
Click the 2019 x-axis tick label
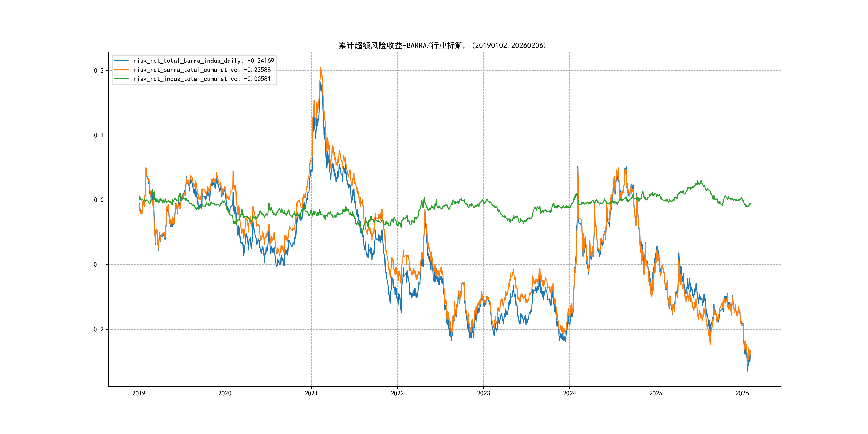139,393
